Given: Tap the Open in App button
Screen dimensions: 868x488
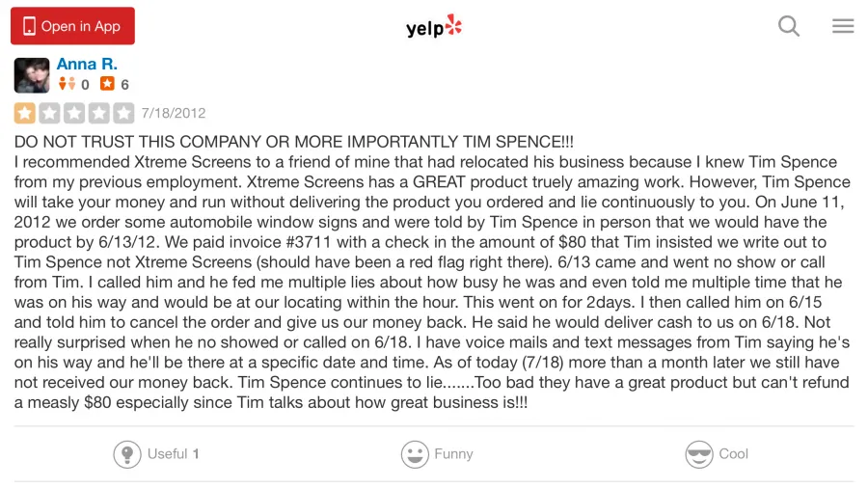Looking at the screenshot, I should coord(72,26).
